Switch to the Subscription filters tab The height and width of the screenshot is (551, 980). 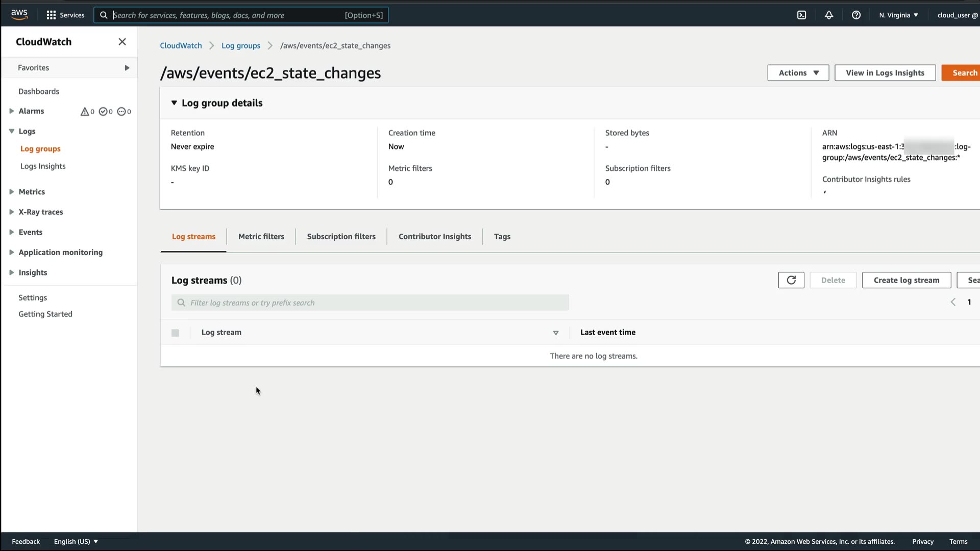click(x=341, y=237)
